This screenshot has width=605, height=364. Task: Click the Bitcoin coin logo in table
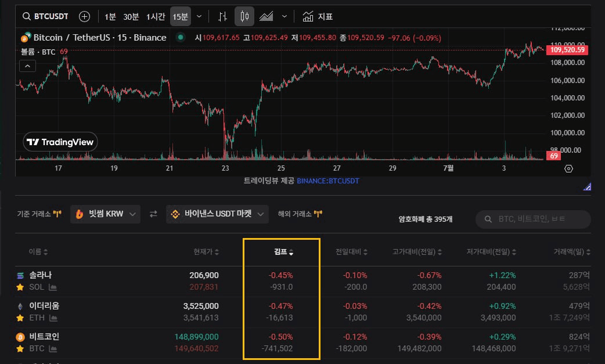[x=20, y=337]
